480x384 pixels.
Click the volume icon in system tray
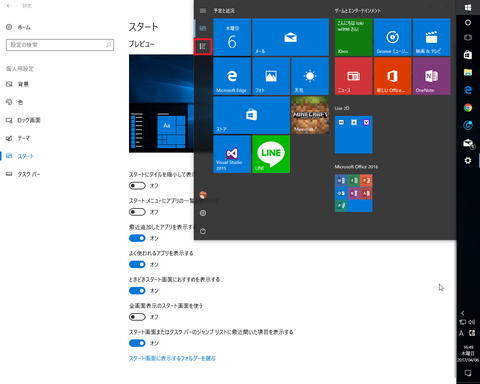point(472,322)
